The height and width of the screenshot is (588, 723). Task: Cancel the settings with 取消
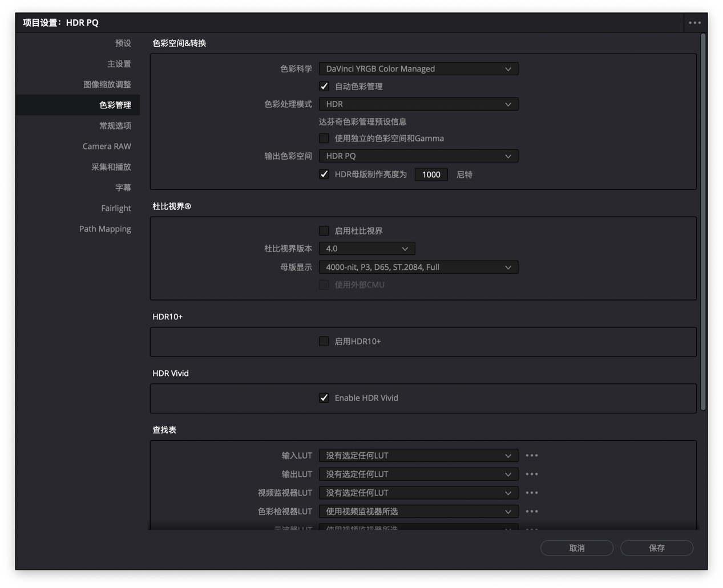[577, 548]
